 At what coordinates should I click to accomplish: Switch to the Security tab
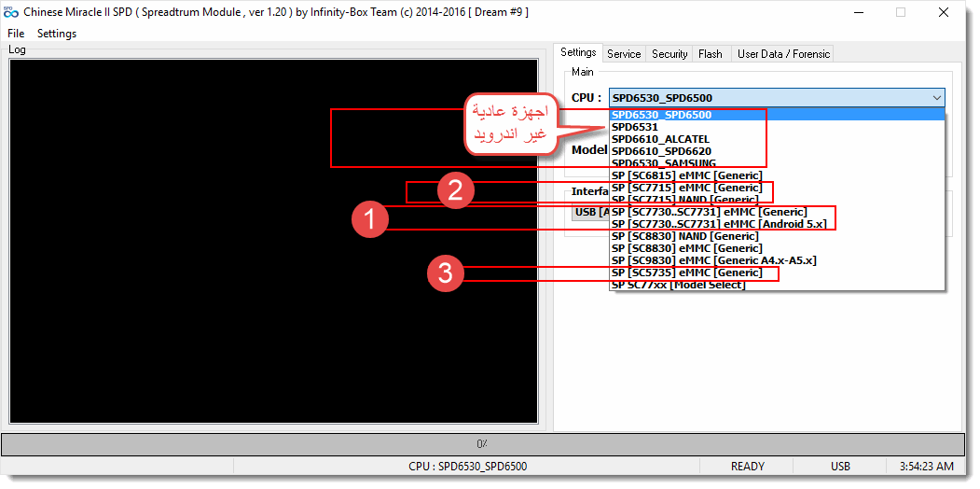(669, 54)
